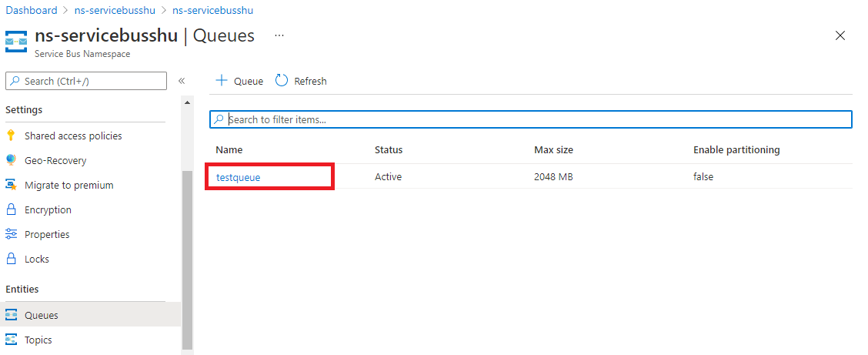This screenshot has height=355, width=868.
Task: Focus the Search to filter items field
Action: [x=531, y=119]
